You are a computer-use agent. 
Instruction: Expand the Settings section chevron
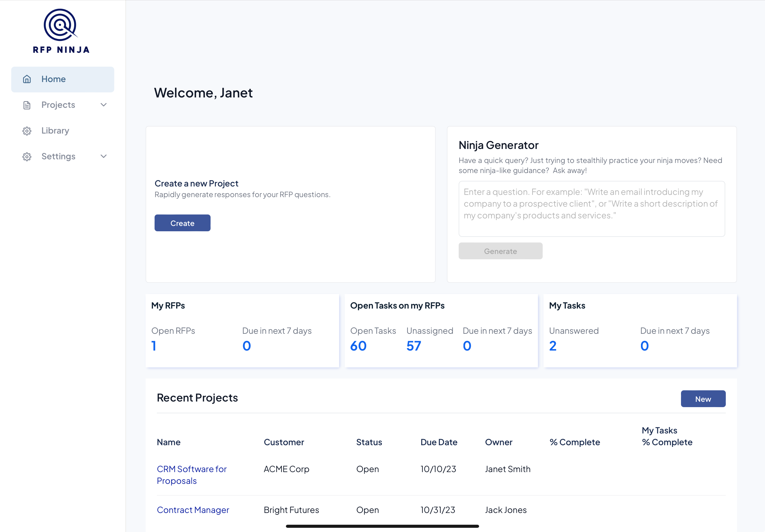[104, 156]
